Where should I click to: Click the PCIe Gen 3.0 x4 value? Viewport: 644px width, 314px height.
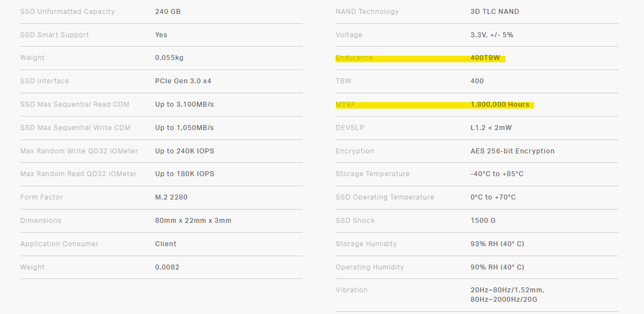coord(183,81)
